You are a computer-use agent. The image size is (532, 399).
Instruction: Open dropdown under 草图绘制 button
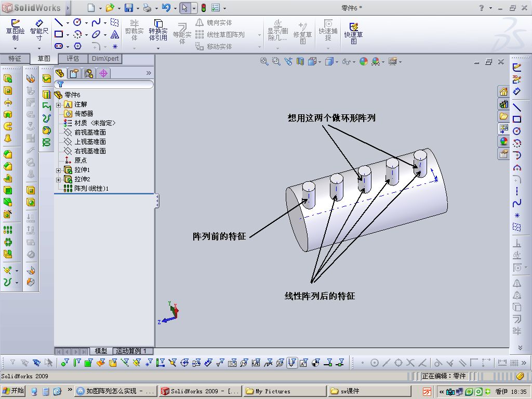point(15,48)
